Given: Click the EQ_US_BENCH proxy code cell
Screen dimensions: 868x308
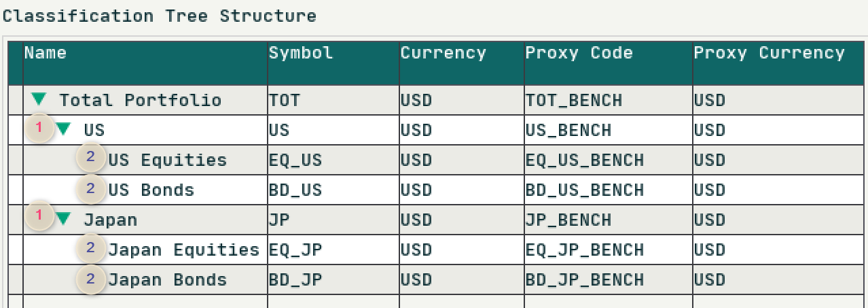Looking at the screenshot, I should point(609,160).
